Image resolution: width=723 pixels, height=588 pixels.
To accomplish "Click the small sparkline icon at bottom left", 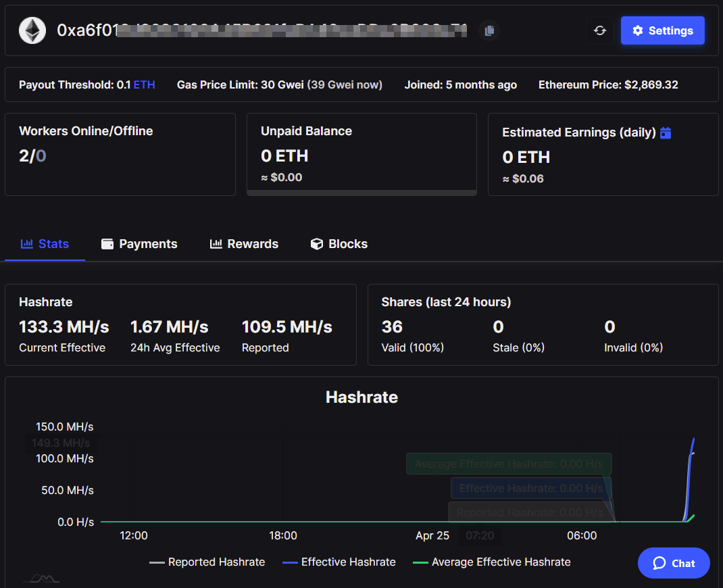I will (x=41, y=578).
